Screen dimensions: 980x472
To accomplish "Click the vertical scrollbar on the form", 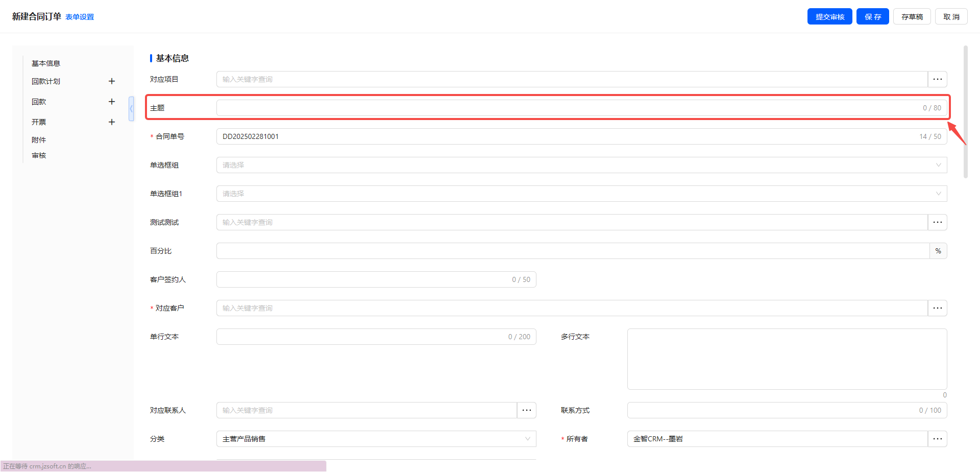I will pos(965,112).
